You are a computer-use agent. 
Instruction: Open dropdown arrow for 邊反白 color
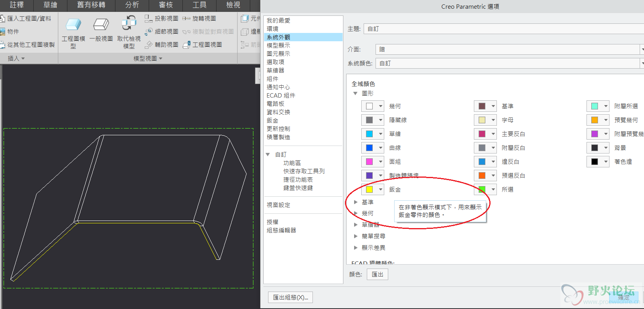tap(493, 162)
